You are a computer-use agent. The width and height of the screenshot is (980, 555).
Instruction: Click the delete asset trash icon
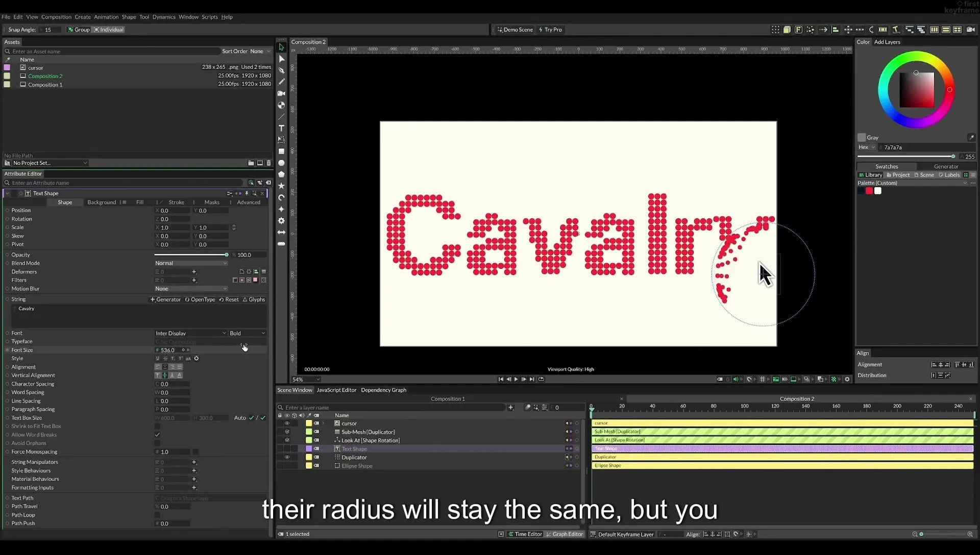click(269, 163)
